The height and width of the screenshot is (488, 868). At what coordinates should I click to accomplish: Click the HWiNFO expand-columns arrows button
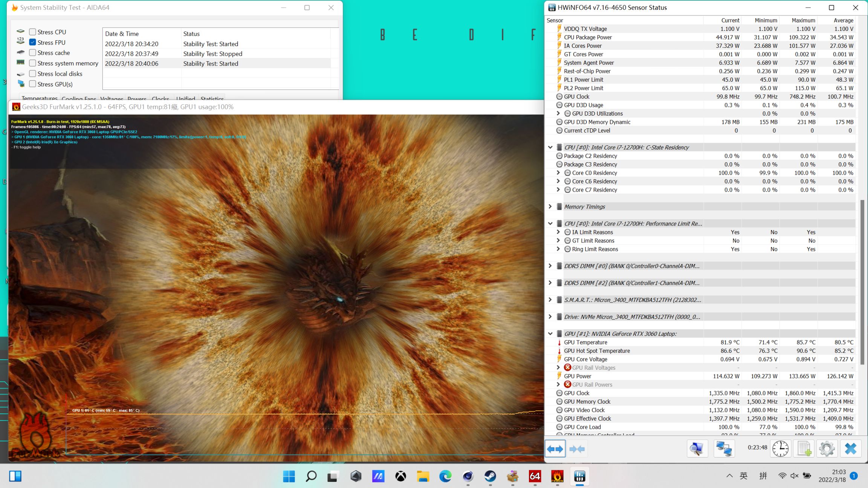pos(555,448)
